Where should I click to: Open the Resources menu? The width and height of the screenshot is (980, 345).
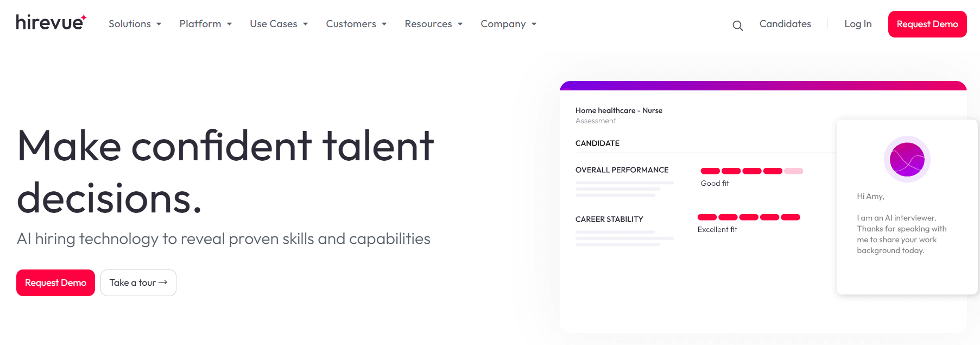tap(433, 24)
